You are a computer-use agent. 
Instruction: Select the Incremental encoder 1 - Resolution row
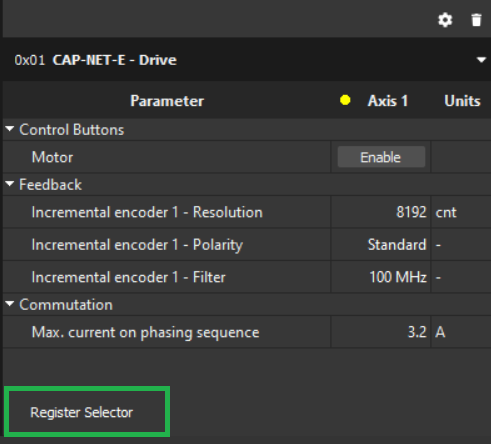[x=247, y=212]
